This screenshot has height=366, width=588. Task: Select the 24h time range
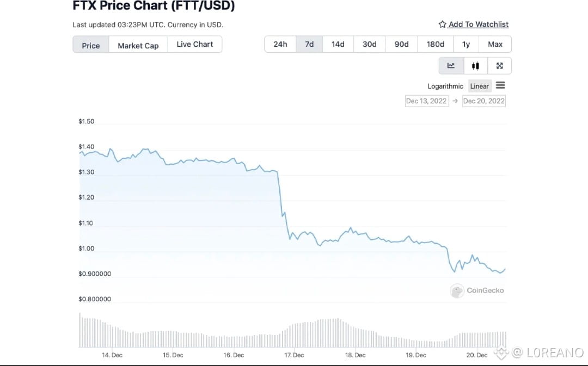click(280, 45)
